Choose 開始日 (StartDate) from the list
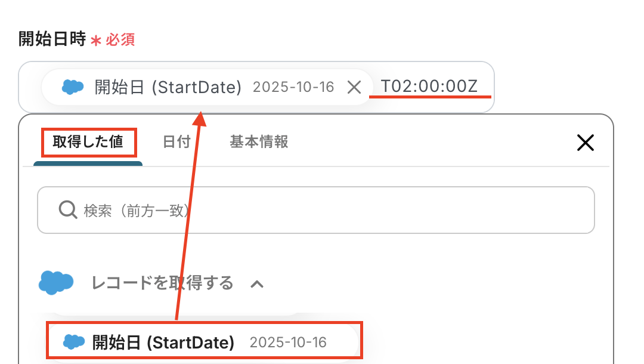 (x=163, y=343)
